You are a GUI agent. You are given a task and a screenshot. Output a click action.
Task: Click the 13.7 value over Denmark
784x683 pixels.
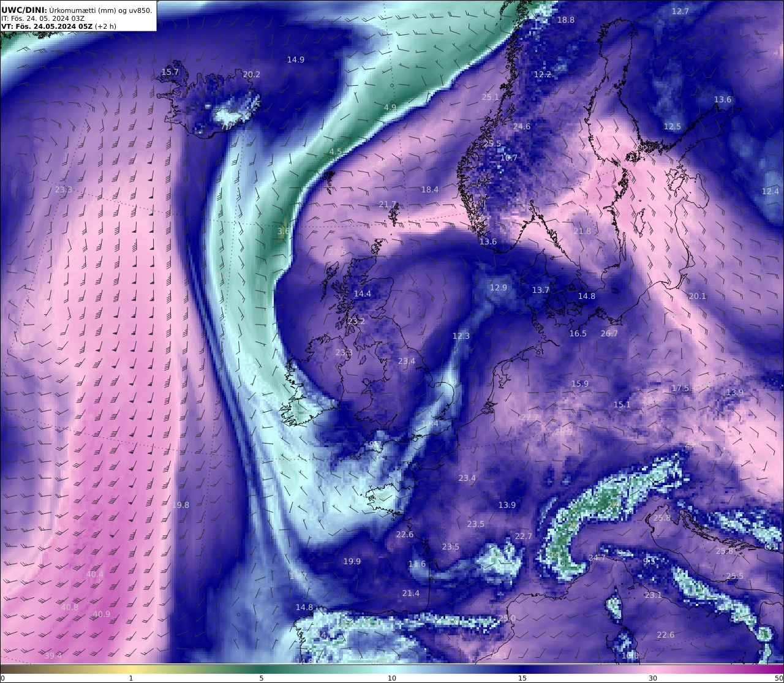coord(541,290)
